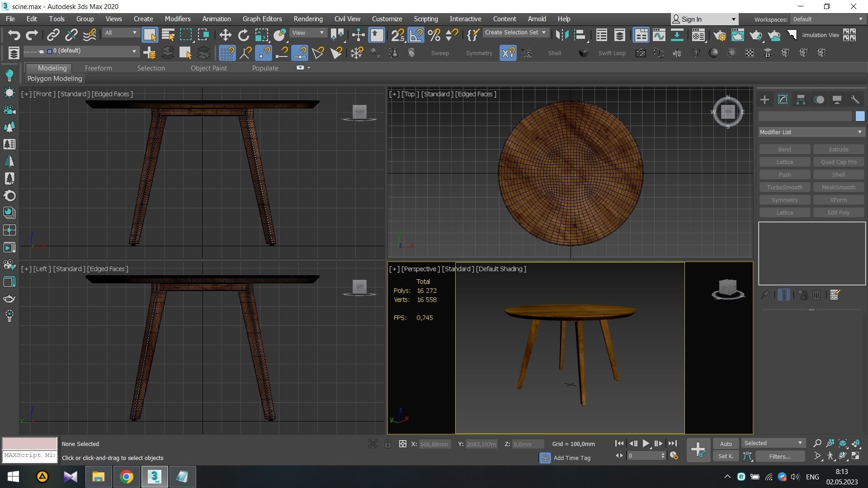Image resolution: width=868 pixels, height=488 pixels.
Task: Click the Play Animation button
Action: click(x=646, y=444)
